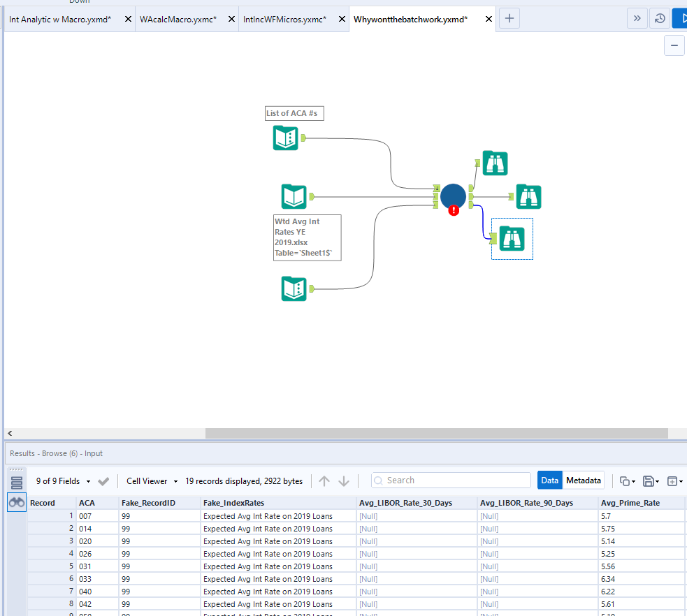Click the move to next record down arrow
687x616 pixels.
click(344, 481)
